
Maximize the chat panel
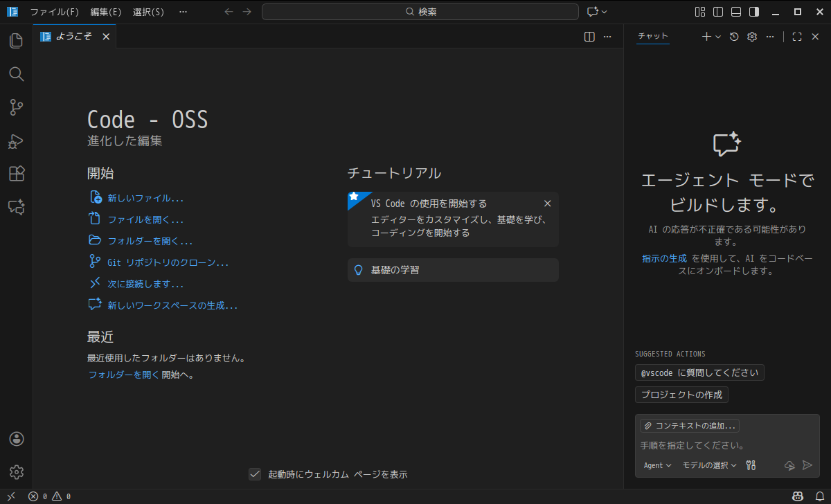pyautogui.click(x=797, y=37)
